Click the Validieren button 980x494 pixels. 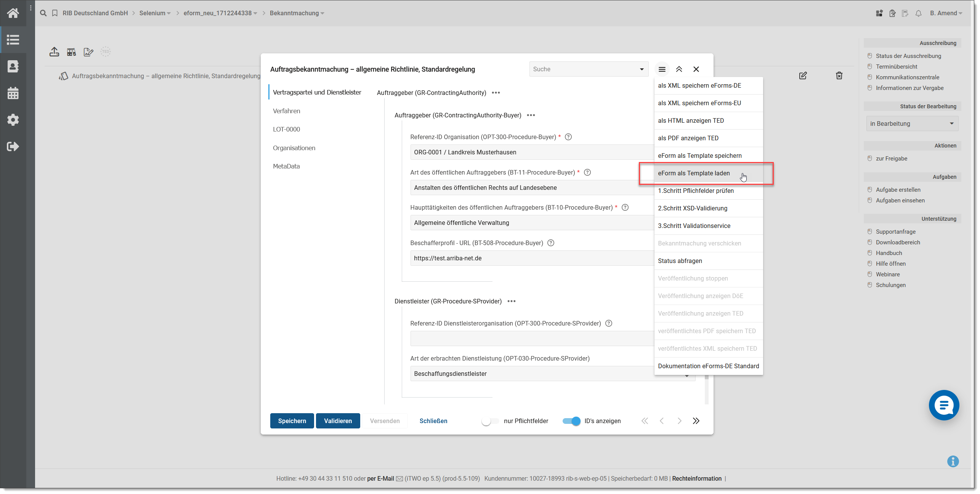[x=338, y=421]
